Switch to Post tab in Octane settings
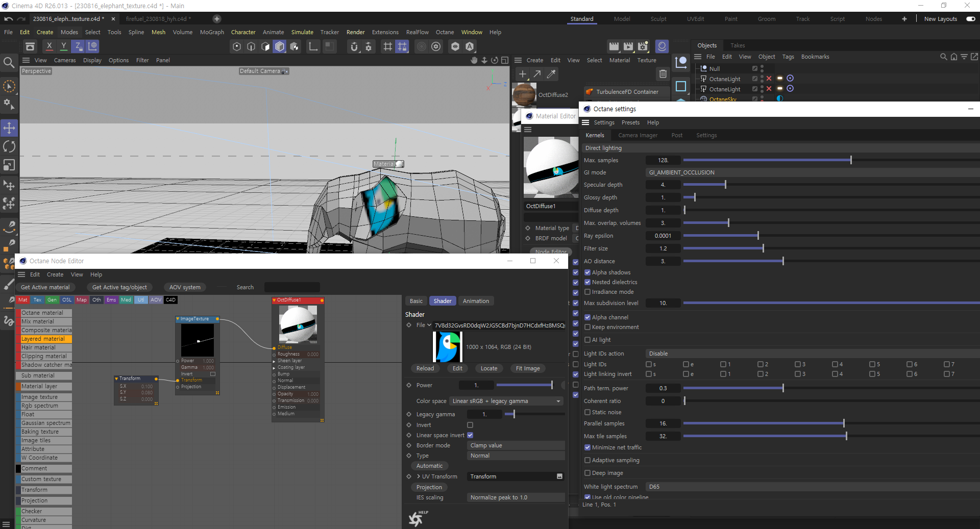Image resolution: width=980 pixels, height=529 pixels. click(x=677, y=135)
